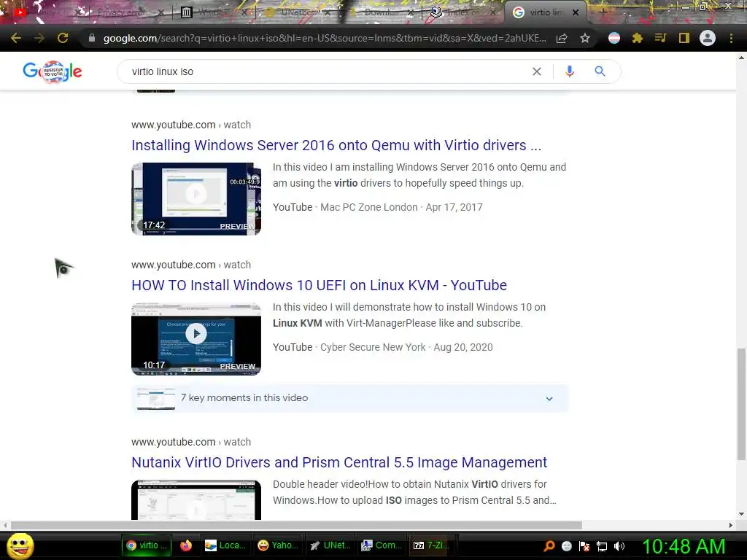Reload the current page
Image resolution: width=747 pixels, height=560 pixels.
pos(63,38)
